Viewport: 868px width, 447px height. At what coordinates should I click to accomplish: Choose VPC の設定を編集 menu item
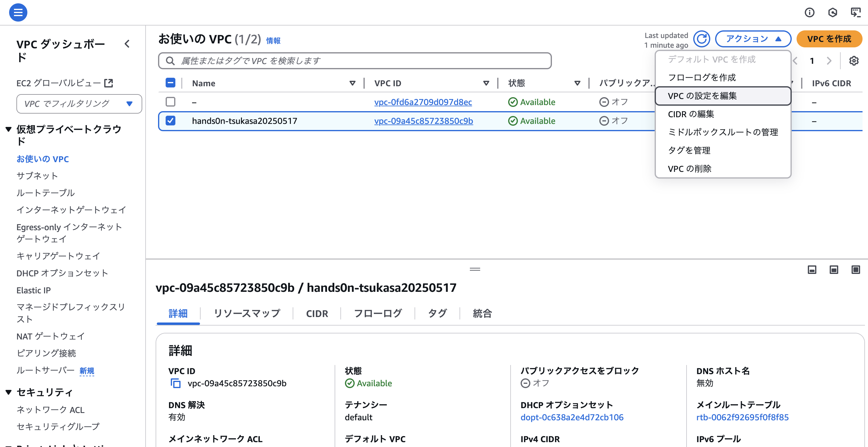(723, 96)
